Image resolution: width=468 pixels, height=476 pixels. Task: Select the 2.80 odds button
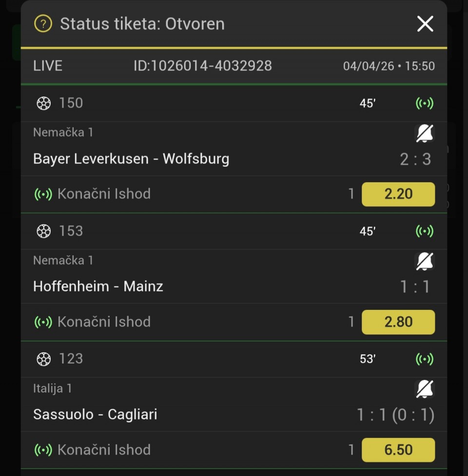click(398, 322)
